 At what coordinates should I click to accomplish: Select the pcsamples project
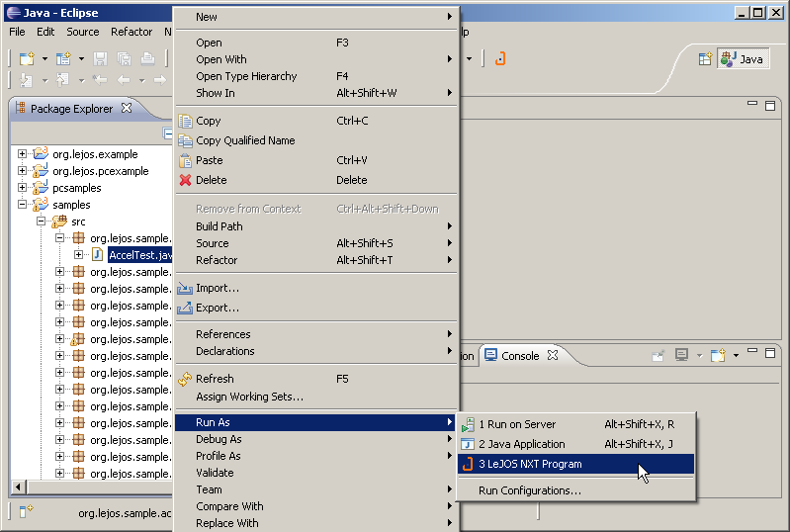76,188
